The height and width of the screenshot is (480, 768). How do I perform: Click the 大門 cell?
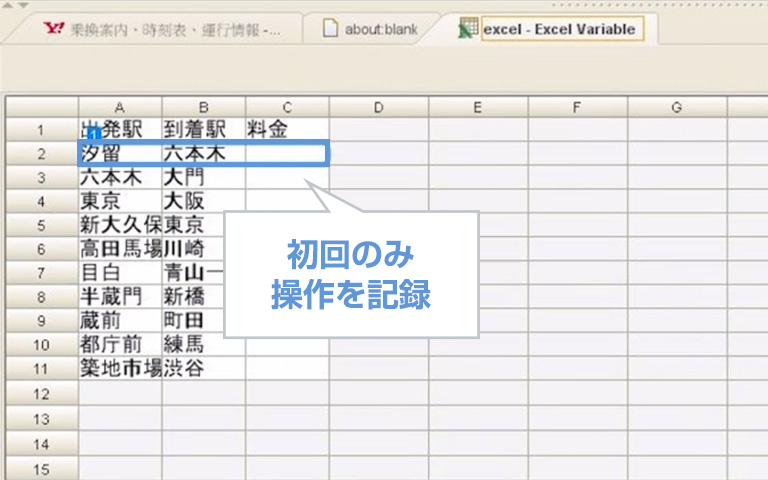pyautogui.click(x=204, y=178)
